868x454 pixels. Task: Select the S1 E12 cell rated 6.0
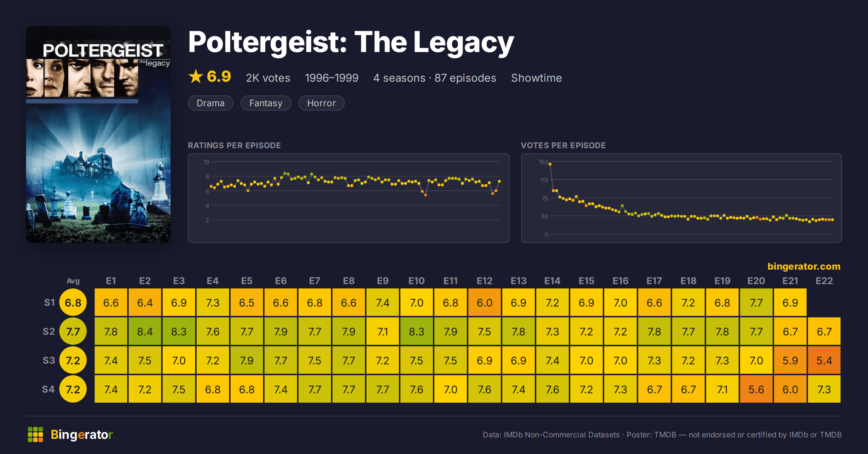click(485, 303)
